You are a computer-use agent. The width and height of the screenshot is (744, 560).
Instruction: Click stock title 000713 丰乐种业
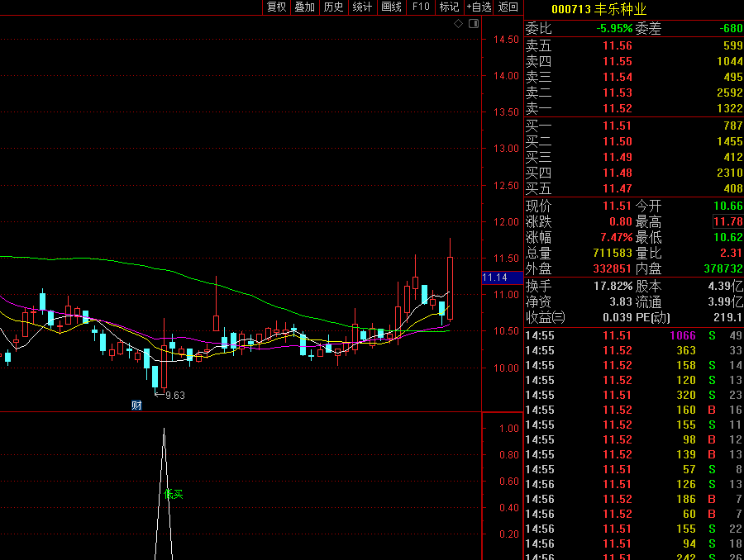(x=599, y=9)
